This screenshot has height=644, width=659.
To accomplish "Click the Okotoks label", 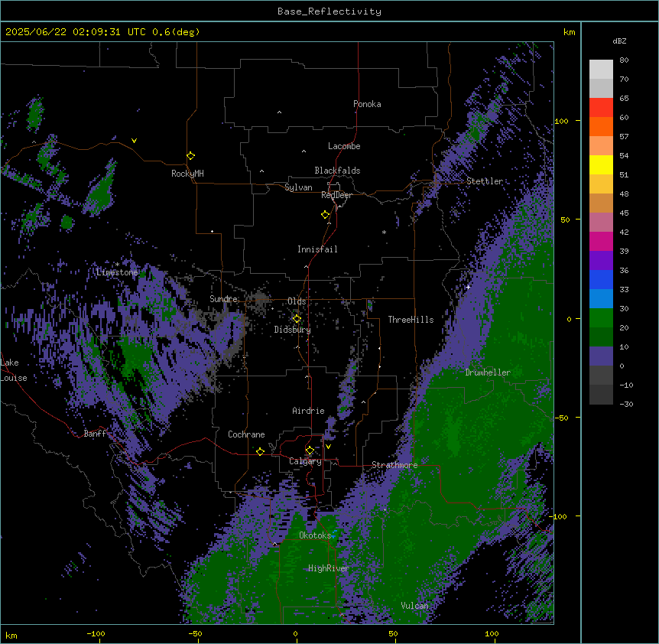I will click(315, 535).
